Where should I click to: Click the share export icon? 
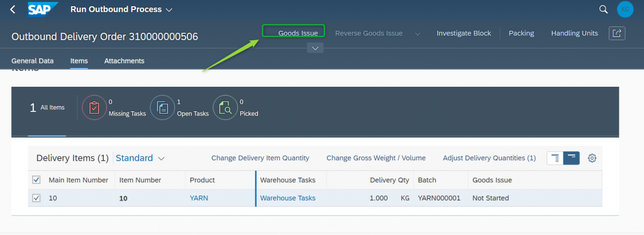coord(617,33)
